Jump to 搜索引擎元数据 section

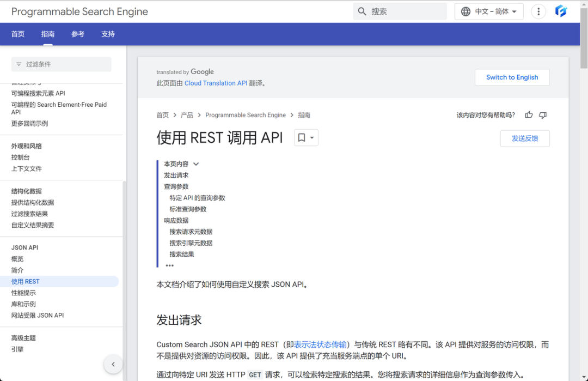click(191, 243)
